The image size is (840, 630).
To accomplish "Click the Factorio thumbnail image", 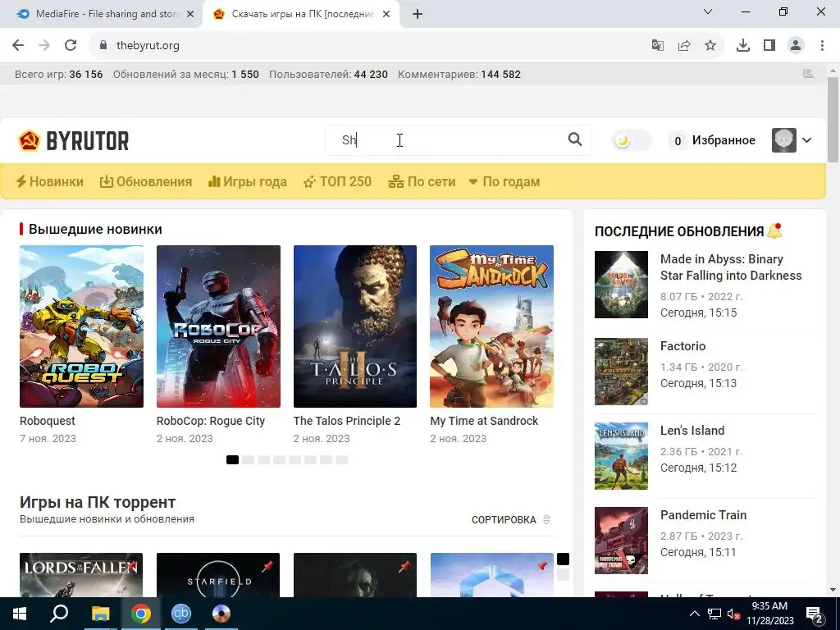I will coord(621,372).
